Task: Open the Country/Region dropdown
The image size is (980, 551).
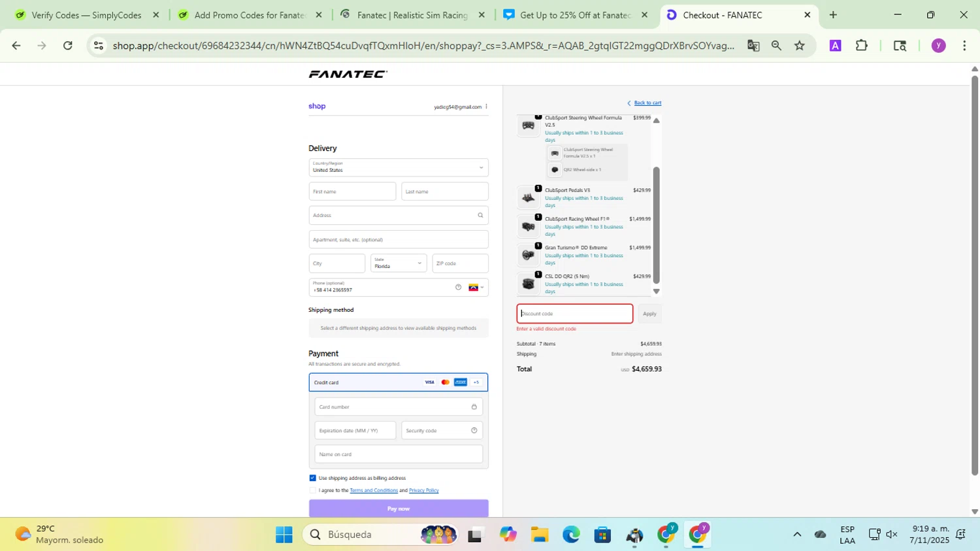Action: (399, 167)
